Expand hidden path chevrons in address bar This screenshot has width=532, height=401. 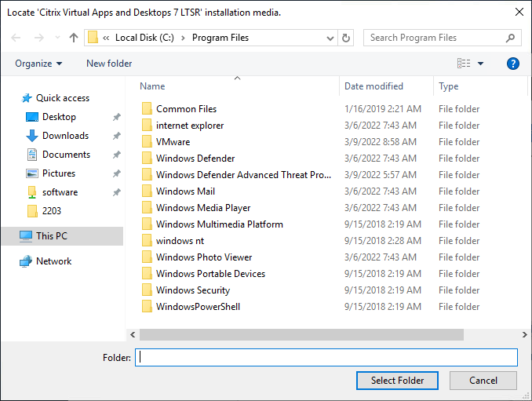106,38
